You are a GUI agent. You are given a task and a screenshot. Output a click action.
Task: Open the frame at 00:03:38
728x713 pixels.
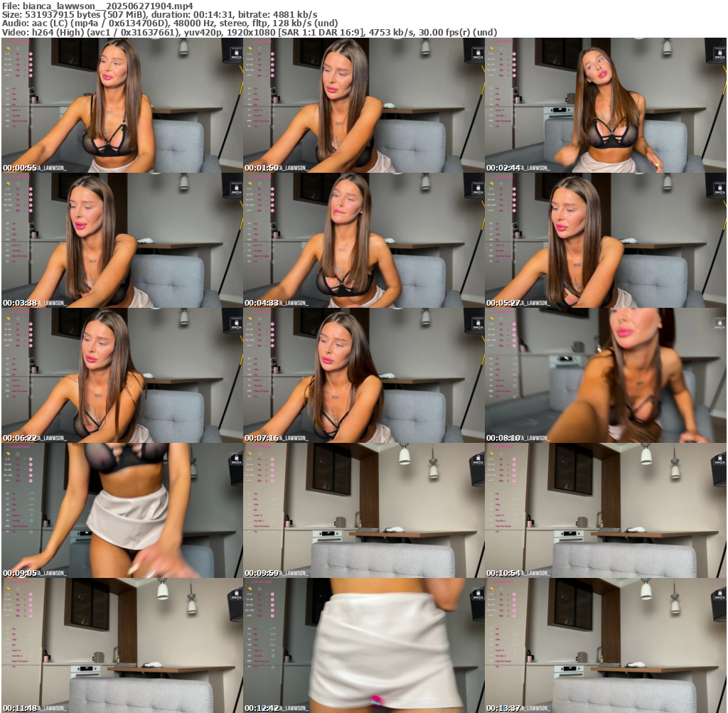pos(122,240)
